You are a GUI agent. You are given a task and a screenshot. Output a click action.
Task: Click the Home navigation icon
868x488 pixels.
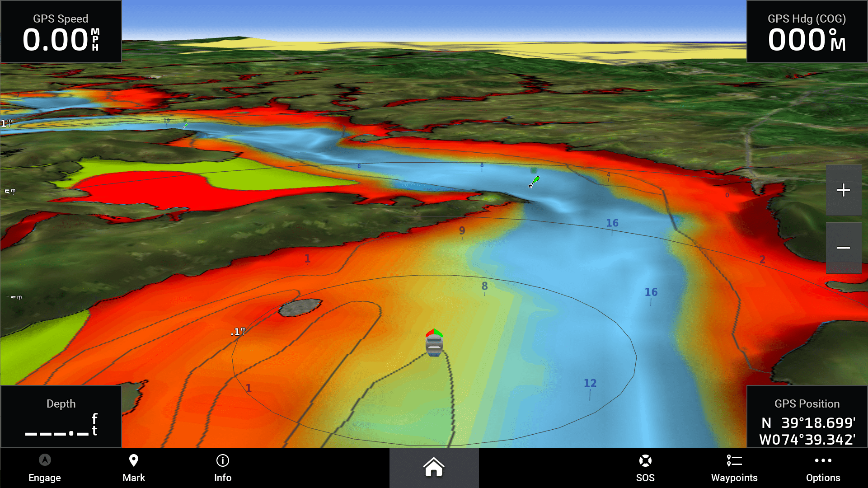tap(433, 468)
